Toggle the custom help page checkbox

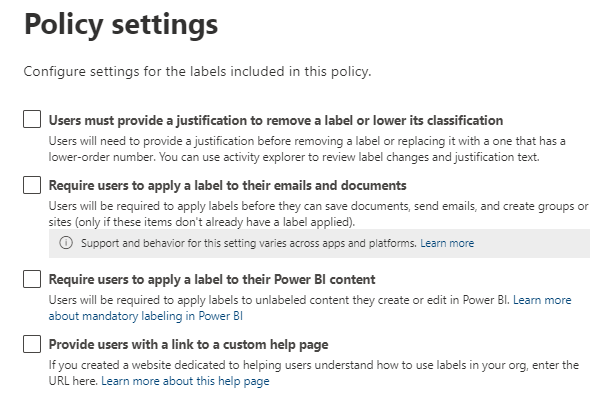31,345
